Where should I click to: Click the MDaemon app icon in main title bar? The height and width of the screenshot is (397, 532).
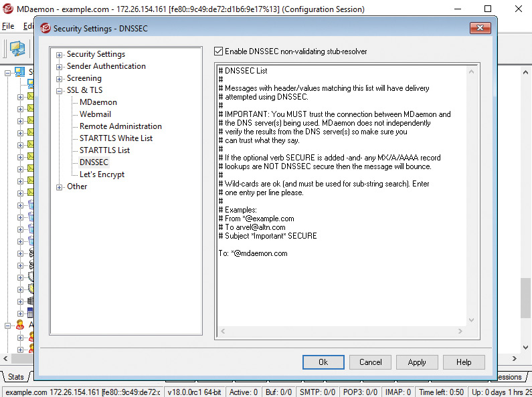(x=7, y=9)
